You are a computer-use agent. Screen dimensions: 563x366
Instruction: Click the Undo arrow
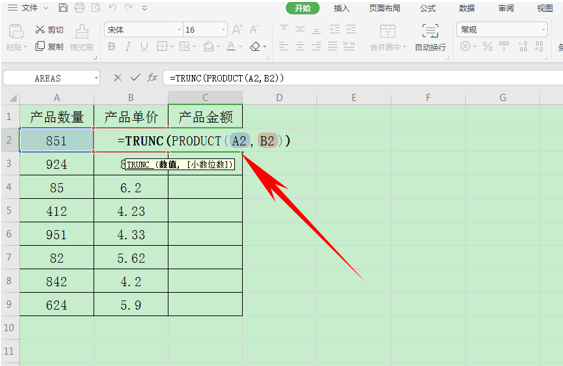[x=112, y=8]
